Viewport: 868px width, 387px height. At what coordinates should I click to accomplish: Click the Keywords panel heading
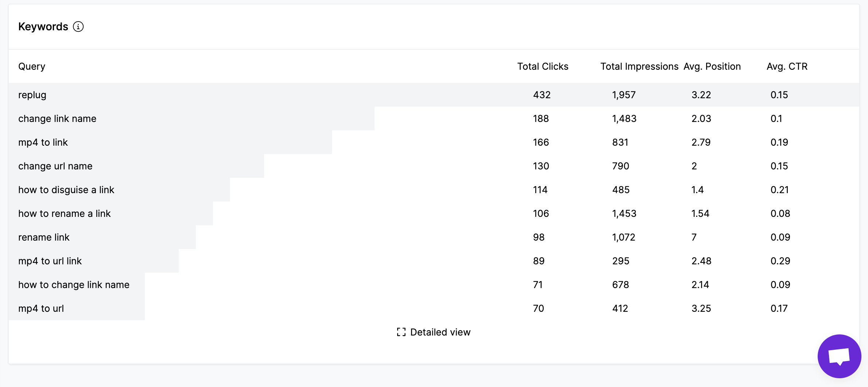pyautogui.click(x=43, y=26)
